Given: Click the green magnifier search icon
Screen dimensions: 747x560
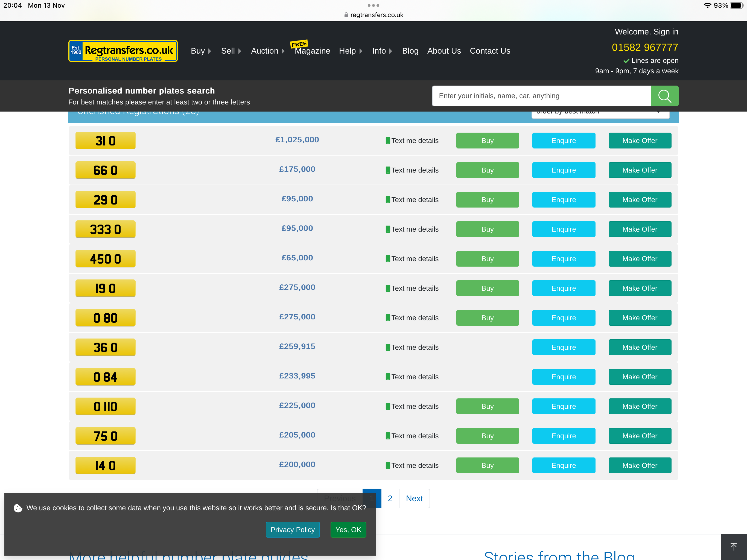Looking at the screenshot, I should point(664,96).
